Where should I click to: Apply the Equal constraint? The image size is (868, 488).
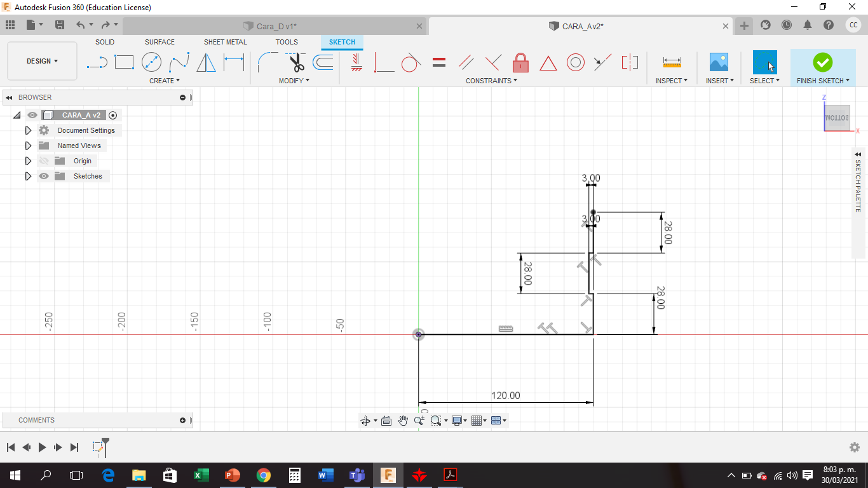438,62
